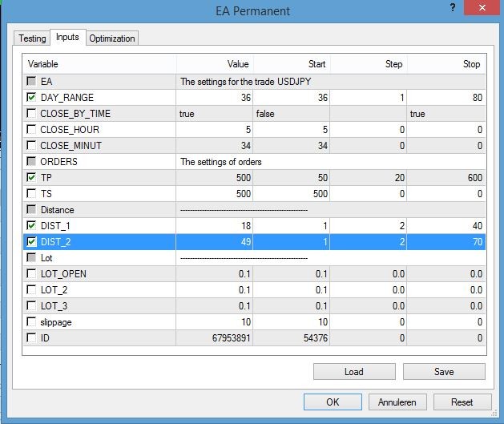The width and height of the screenshot is (504, 424).
Task: Select the LOT_3 row label
Action: [54, 306]
